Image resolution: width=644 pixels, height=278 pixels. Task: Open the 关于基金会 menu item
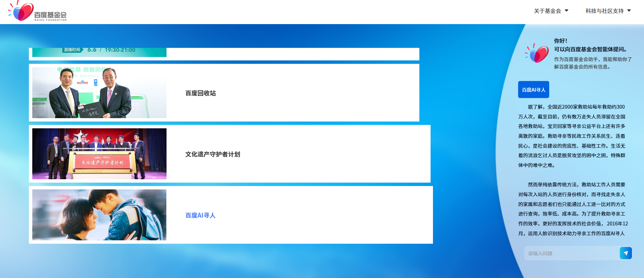tap(547, 11)
